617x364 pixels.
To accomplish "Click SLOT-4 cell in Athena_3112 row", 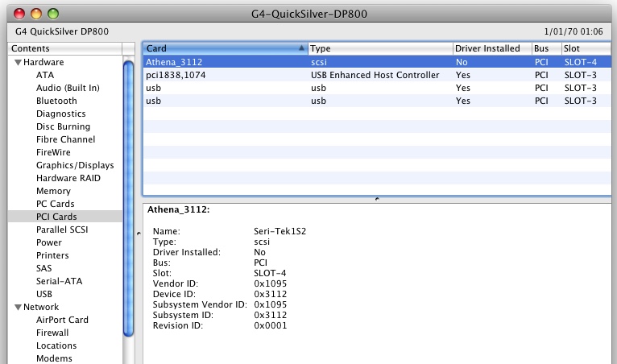I will click(581, 62).
